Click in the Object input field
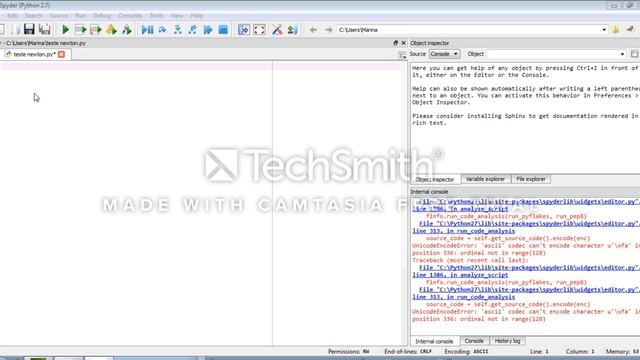Viewport: 640px width, 360px height. (x=553, y=54)
